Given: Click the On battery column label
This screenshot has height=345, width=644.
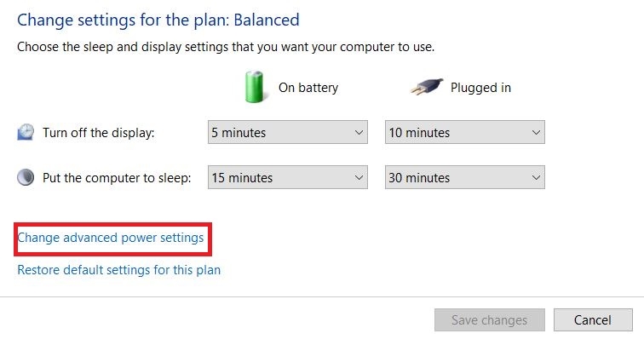Looking at the screenshot, I should click(x=308, y=87).
